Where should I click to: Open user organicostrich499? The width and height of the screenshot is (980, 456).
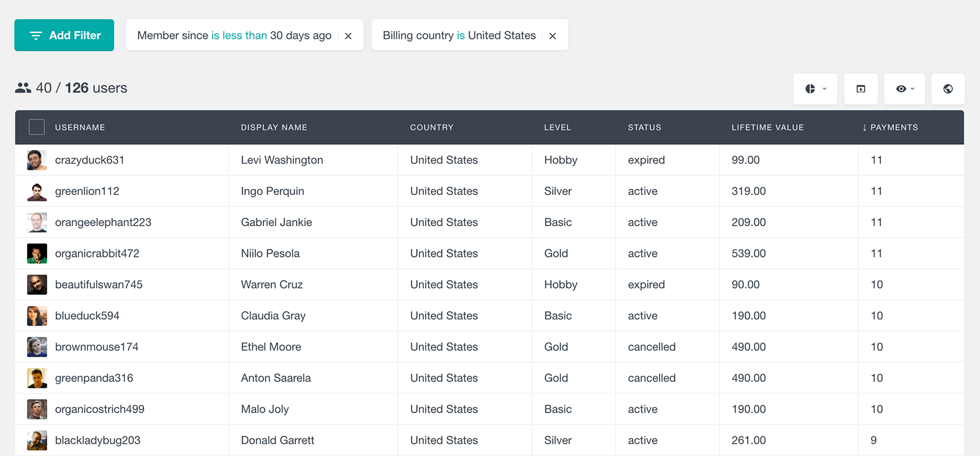click(100, 409)
